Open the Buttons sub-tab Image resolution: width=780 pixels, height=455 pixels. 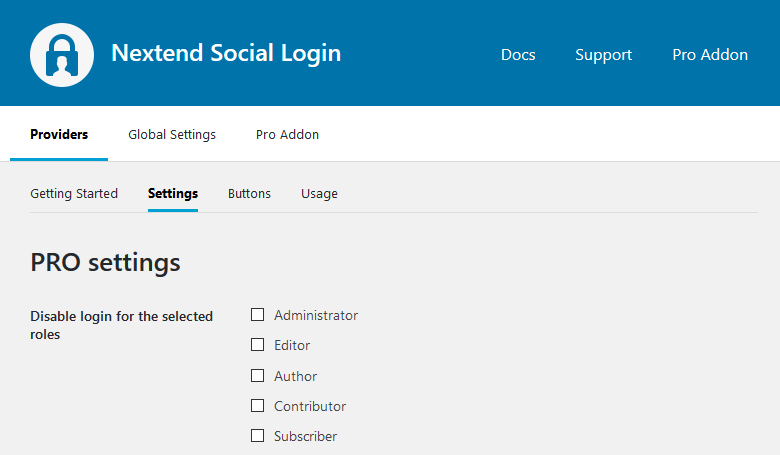click(x=249, y=193)
